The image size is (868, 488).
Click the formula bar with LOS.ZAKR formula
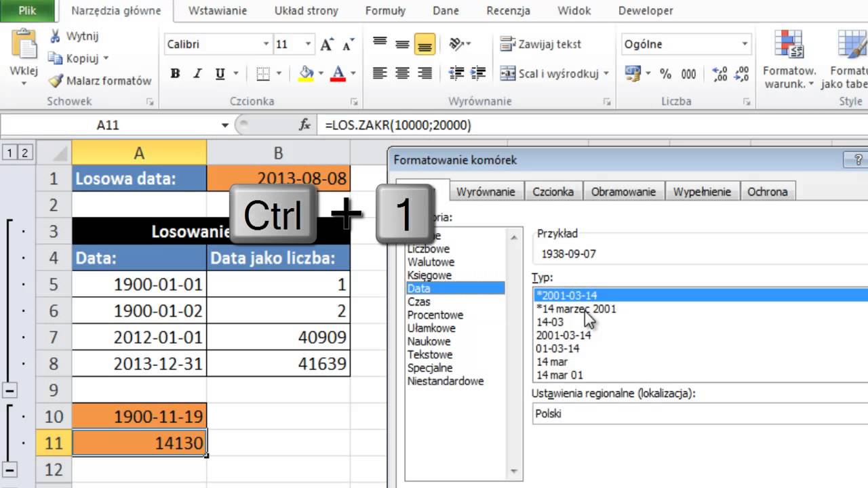point(593,125)
